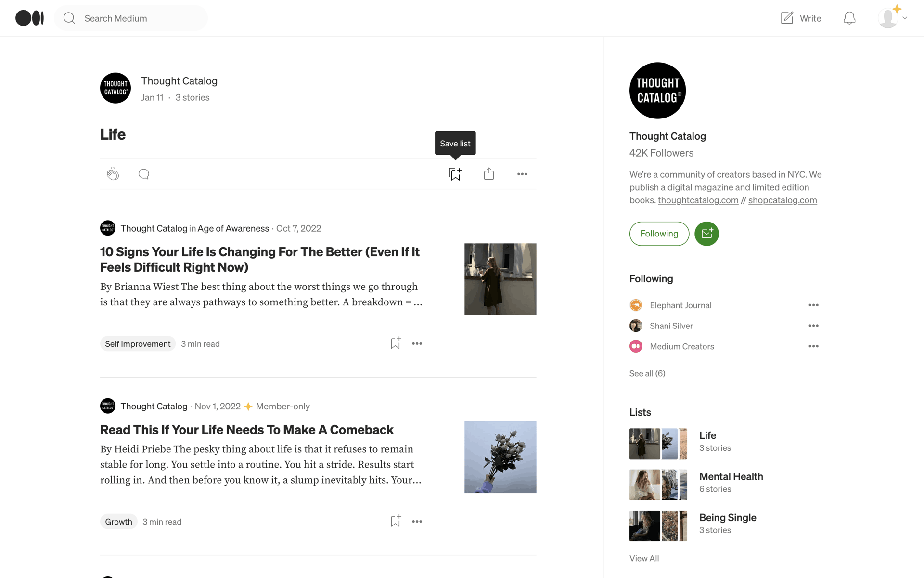
Task: Visit shopcatalog.com link
Action: point(783,200)
